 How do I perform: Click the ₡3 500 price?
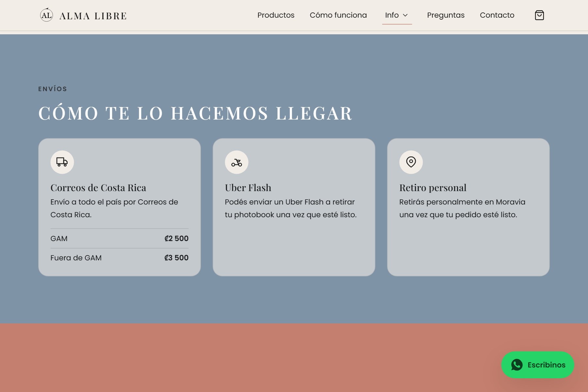pos(176,258)
